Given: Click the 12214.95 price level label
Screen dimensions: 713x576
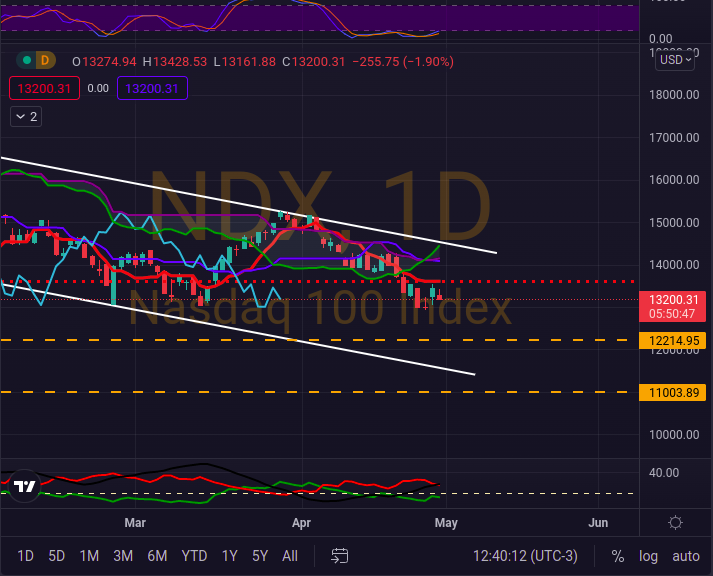Looking at the screenshot, I should 677,341.
